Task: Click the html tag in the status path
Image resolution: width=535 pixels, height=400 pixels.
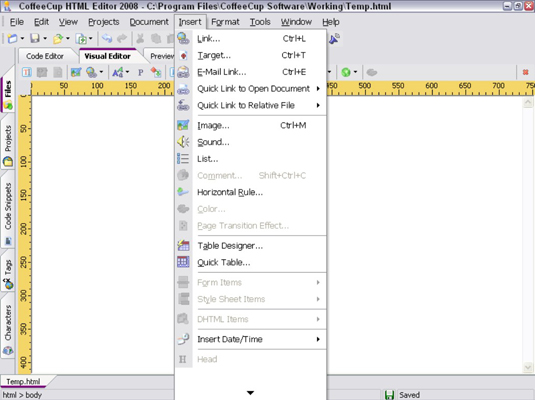Action: 9,395
